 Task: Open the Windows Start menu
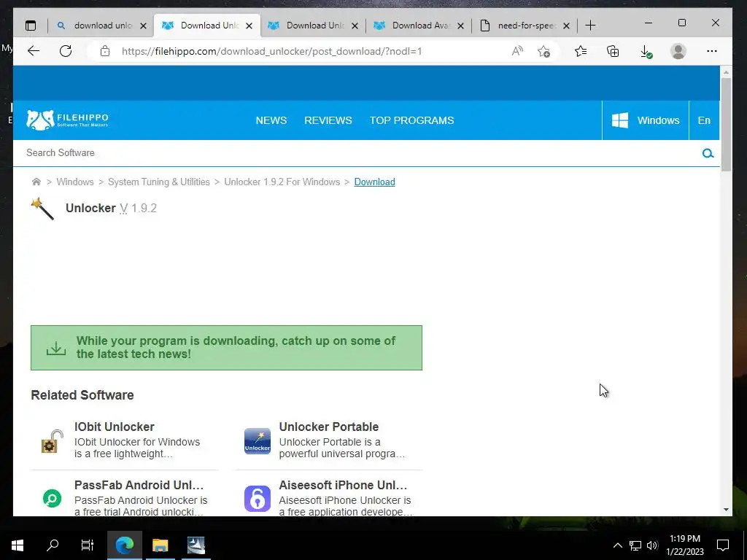(x=18, y=545)
